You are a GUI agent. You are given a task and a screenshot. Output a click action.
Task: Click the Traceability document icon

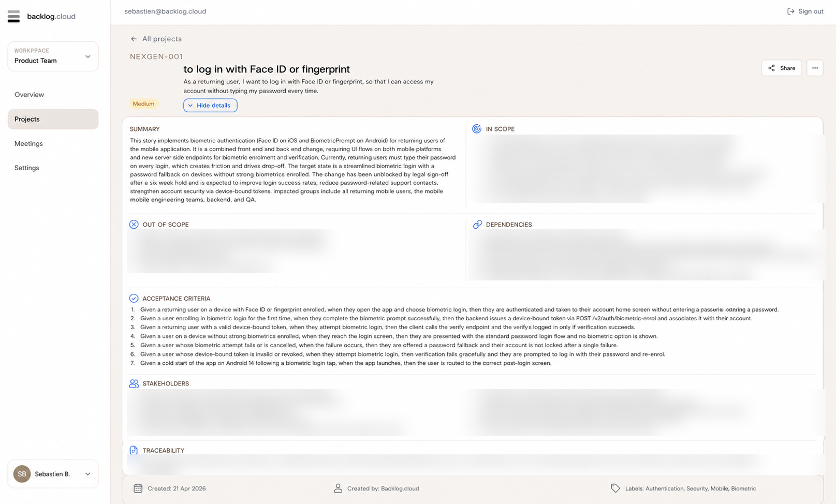134,450
